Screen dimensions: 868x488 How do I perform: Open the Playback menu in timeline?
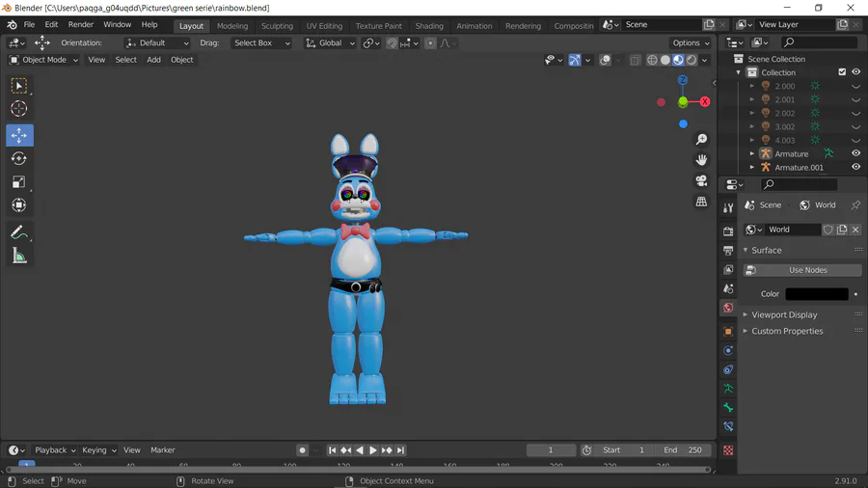click(x=55, y=450)
